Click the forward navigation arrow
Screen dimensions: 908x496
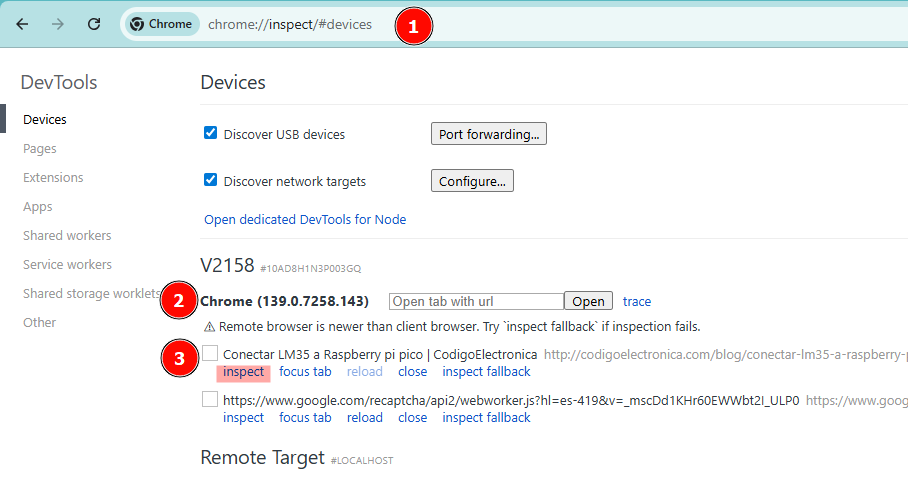pyautogui.click(x=57, y=24)
